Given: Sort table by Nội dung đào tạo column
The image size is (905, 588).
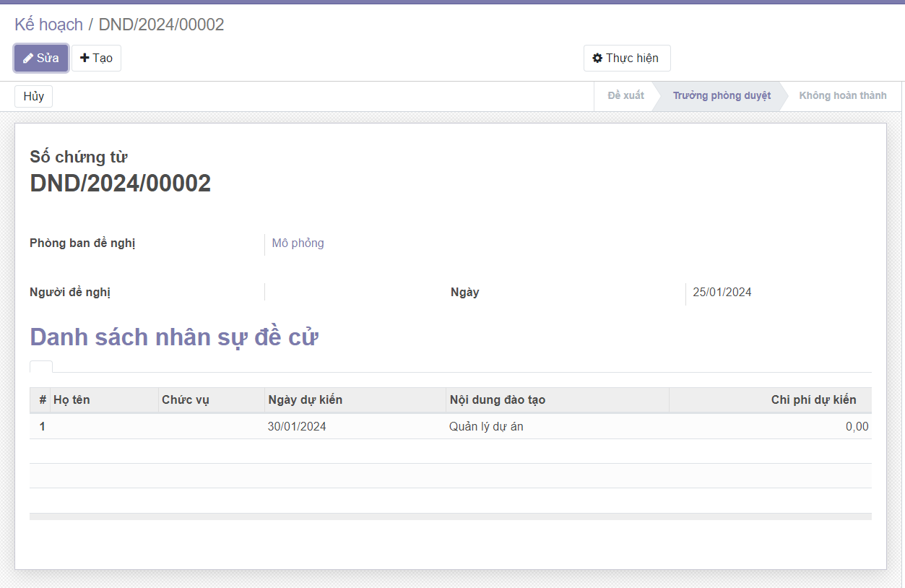Looking at the screenshot, I should tap(497, 400).
